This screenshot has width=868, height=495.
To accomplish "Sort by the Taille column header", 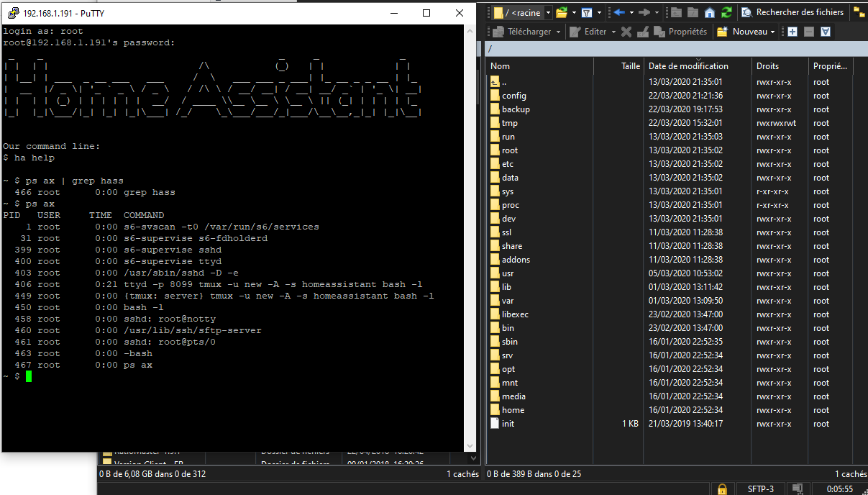I will [618, 66].
